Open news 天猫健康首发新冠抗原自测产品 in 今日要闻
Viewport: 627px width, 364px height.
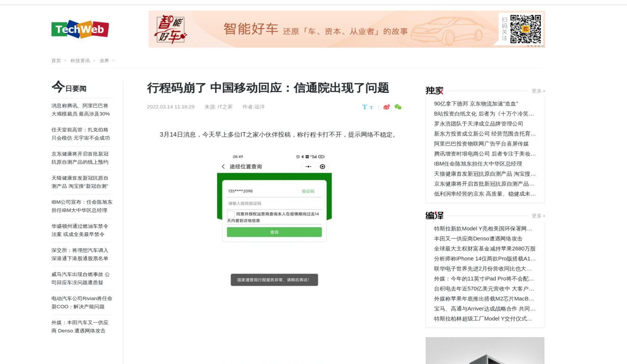[x=80, y=182]
